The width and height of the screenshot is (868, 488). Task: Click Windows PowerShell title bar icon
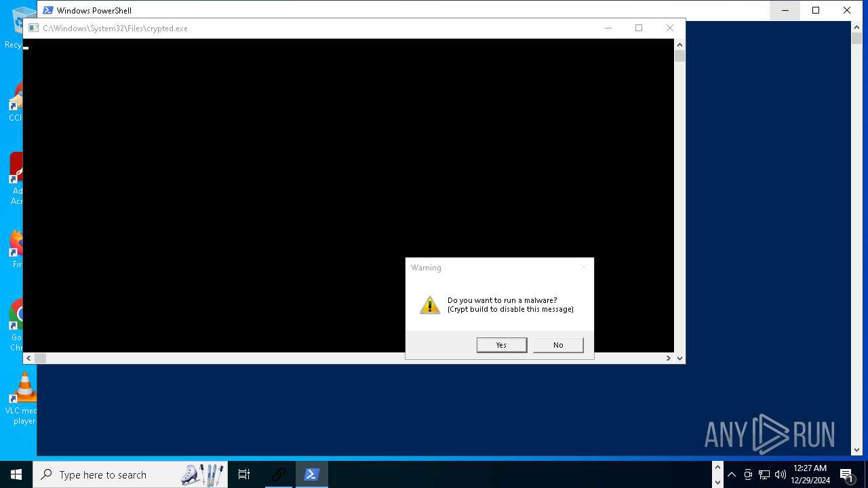pyautogui.click(x=48, y=10)
